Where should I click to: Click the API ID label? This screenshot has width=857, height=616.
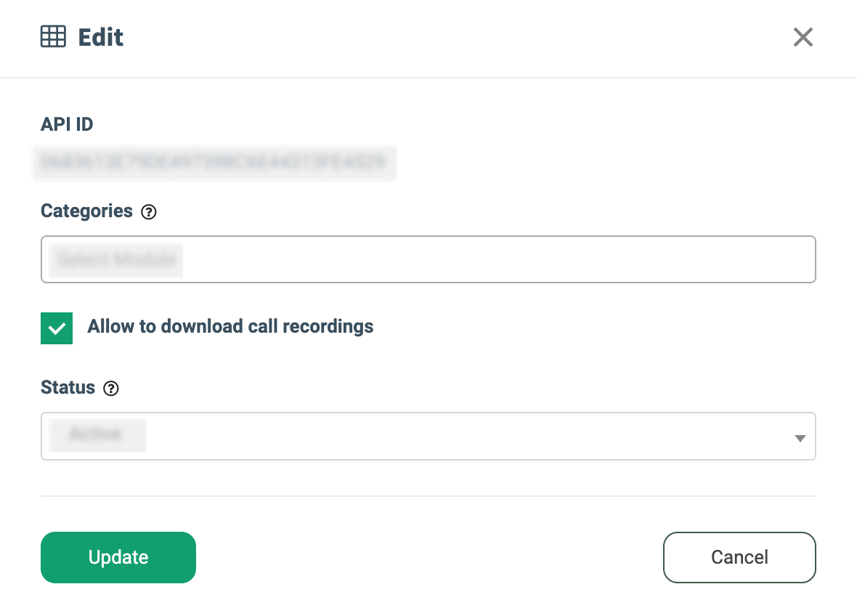coord(67,124)
